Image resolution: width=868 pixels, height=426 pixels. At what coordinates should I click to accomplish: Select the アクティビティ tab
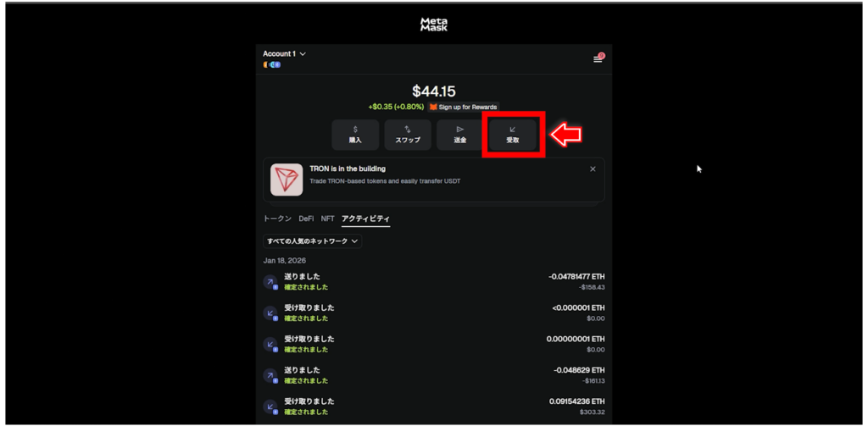[x=366, y=219]
